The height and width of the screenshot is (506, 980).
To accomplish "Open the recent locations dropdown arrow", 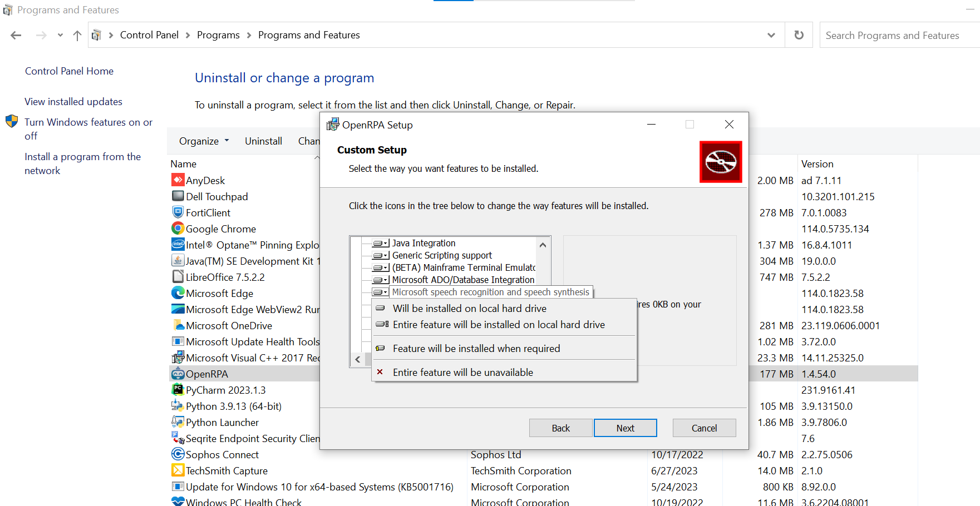I will coord(60,35).
